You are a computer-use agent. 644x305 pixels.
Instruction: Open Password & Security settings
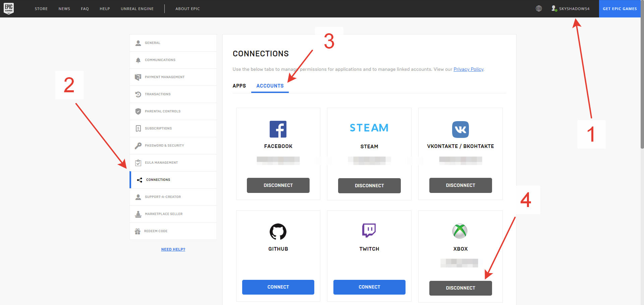[x=164, y=146]
